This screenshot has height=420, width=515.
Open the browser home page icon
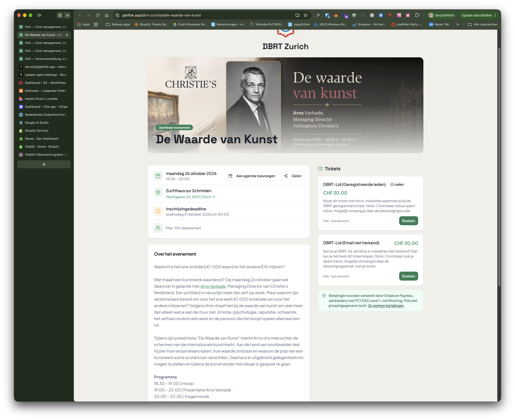pyautogui.click(x=107, y=15)
